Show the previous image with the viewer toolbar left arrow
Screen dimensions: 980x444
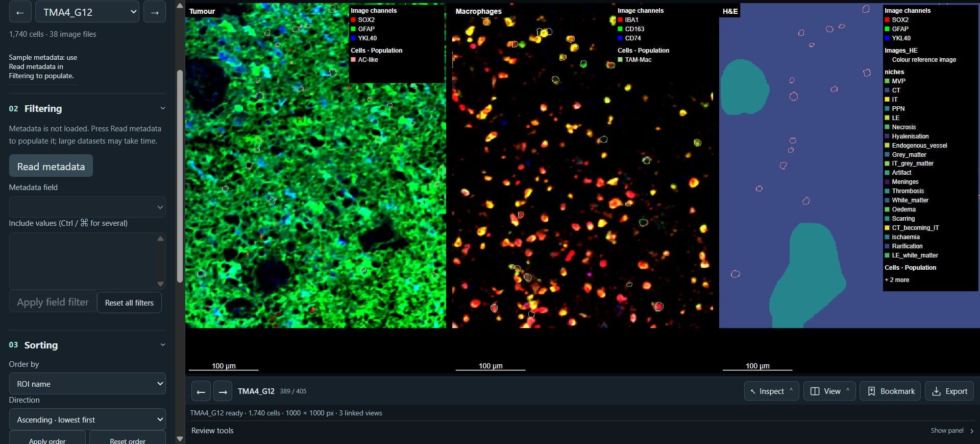(x=201, y=391)
